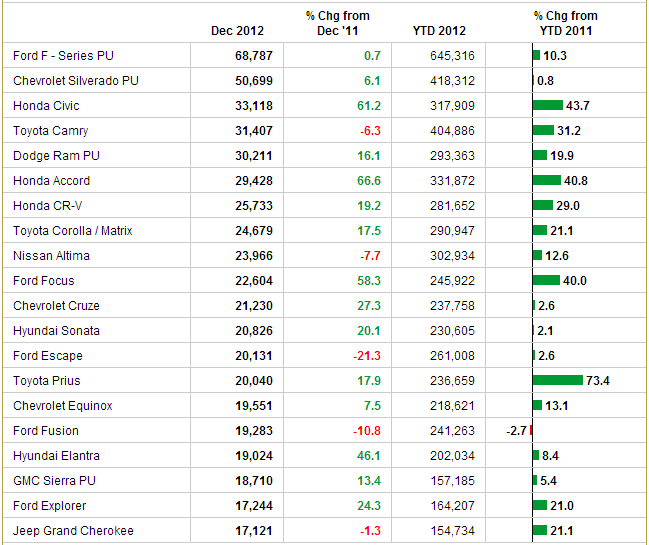
Task: Click the 8.4 YTD change value
Action: pos(550,456)
